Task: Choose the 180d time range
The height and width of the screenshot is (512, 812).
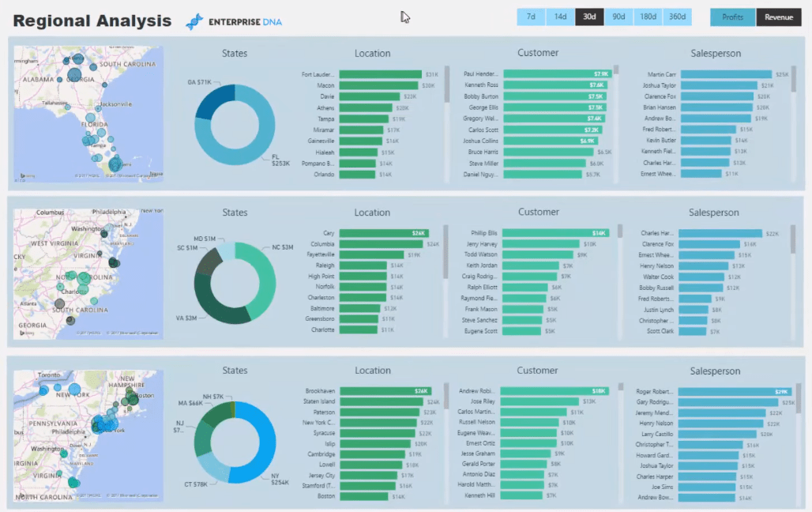Action: [648, 17]
